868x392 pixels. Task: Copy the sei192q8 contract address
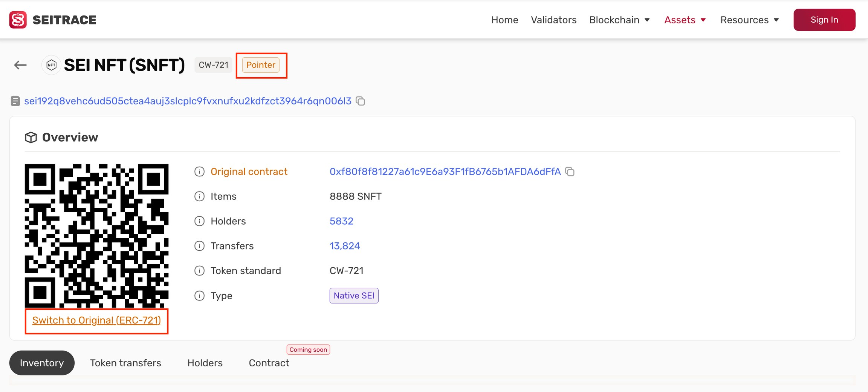tap(361, 101)
